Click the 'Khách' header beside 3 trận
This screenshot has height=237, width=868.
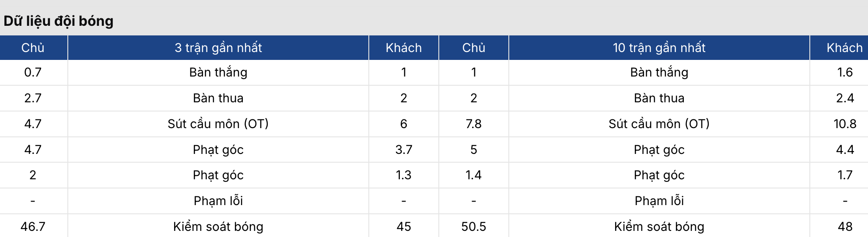(x=404, y=48)
